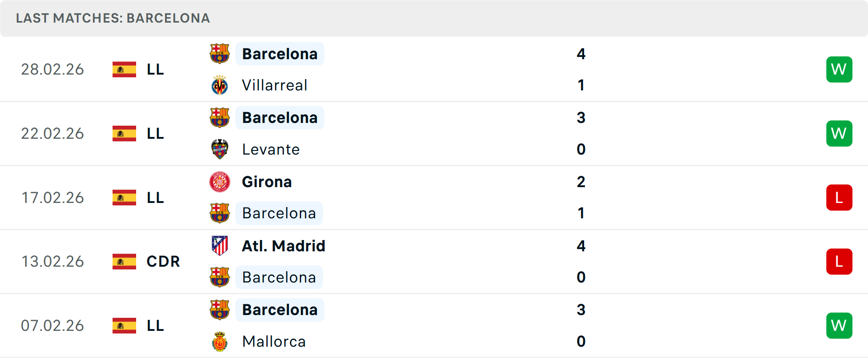
Task: Click the Barcelona club crest next to Villarreal match
Action: tap(220, 53)
